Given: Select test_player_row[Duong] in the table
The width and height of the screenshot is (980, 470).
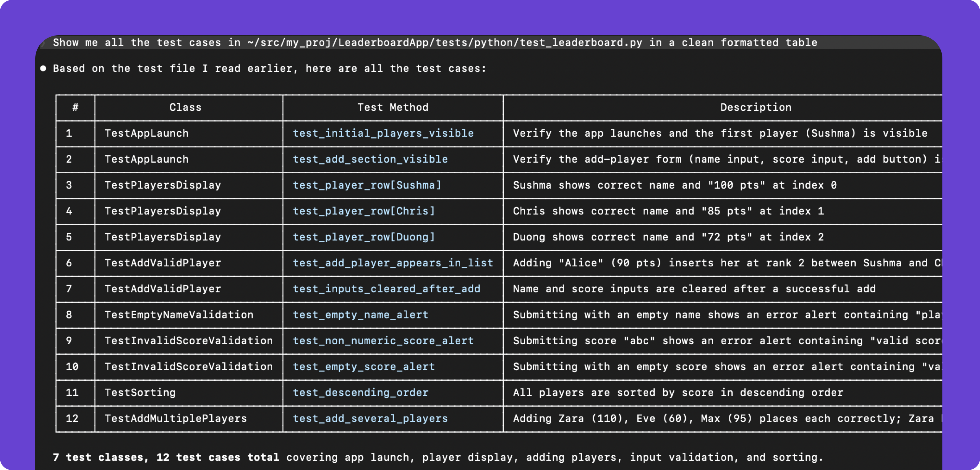Looking at the screenshot, I should point(363,237).
